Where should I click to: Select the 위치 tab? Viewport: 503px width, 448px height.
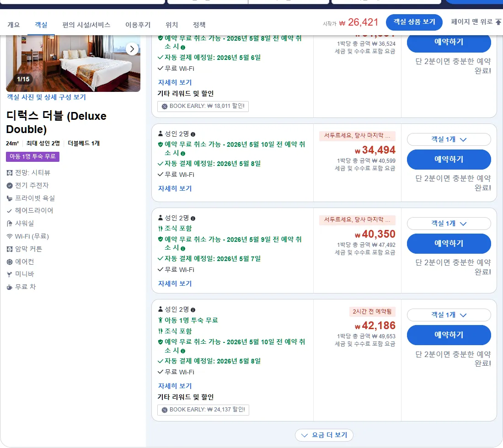(x=171, y=25)
